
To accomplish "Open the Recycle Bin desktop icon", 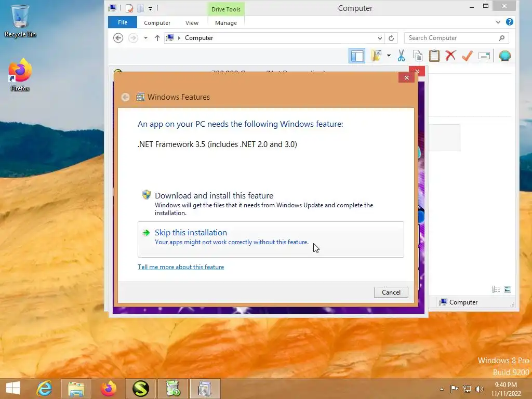I will (x=20, y=21).
